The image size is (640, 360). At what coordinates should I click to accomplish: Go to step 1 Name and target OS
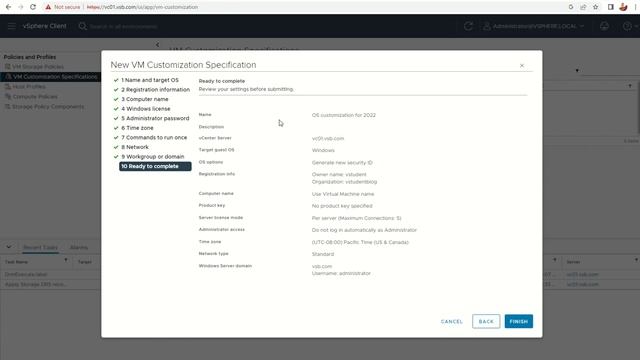coord(150,80)
